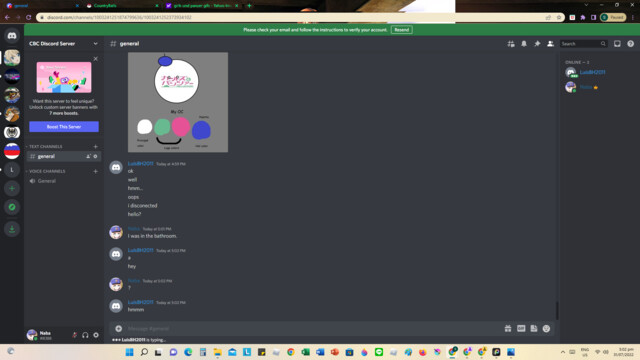
Task: Click the Explore Public Servers compass icon
Action: [x=12, y=207]
